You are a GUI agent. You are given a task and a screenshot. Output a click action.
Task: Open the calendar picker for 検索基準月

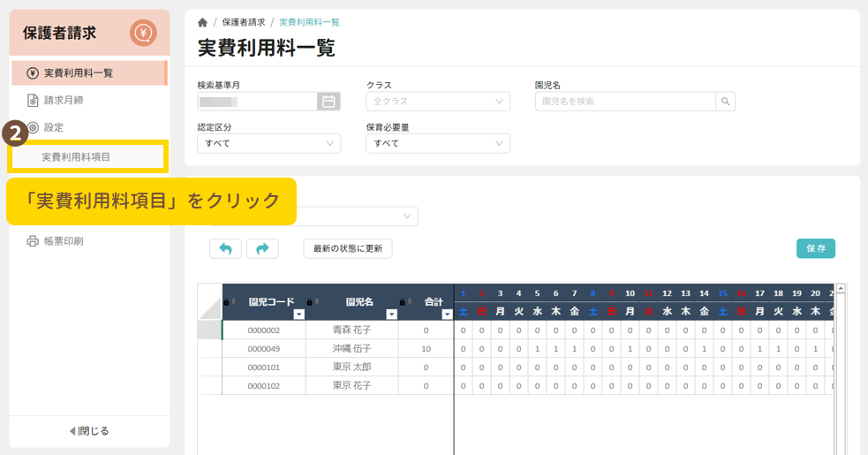(x=328, y=102)
